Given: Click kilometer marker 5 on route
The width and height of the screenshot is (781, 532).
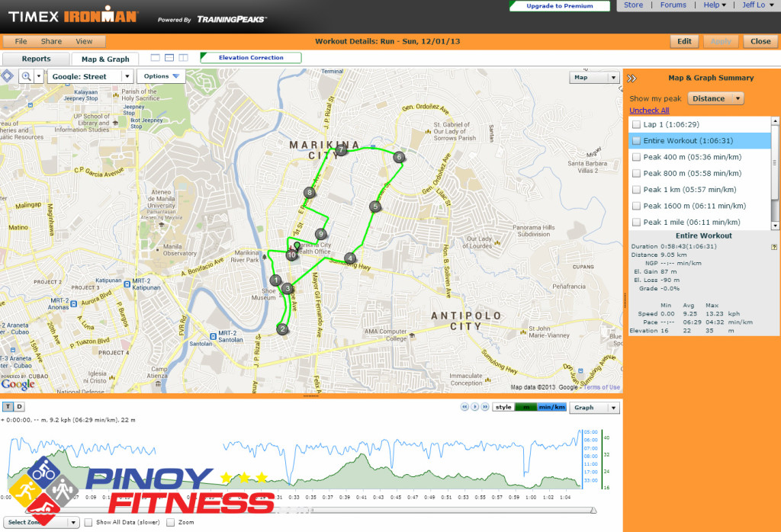Looking at the screenshot, I should click(x=374, y=207).
